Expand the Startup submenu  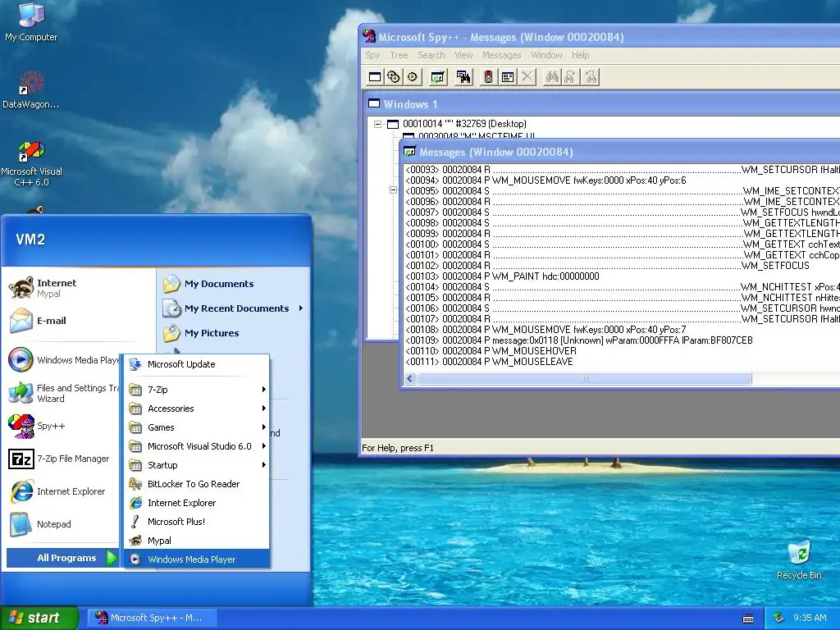click(x=197, y=465)
